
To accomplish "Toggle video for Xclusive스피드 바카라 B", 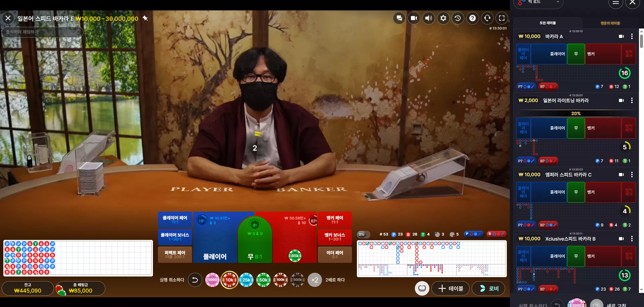I will point(621,239).
